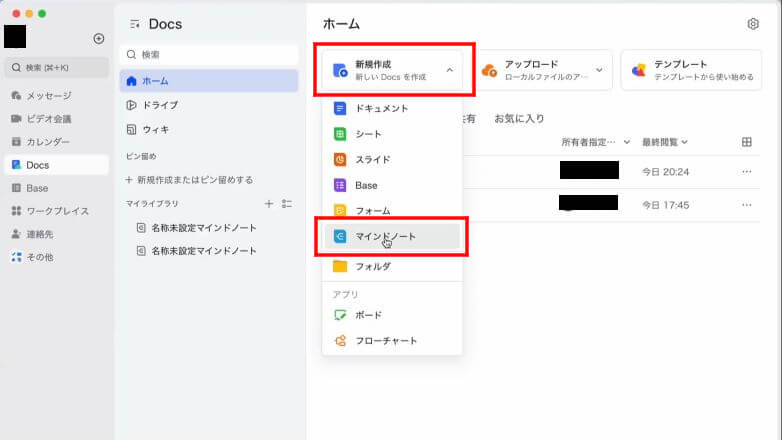This screenshot has height=440, width=782.
Task: Open the global search box (⌘+K)
Action: tap(56, 67)
